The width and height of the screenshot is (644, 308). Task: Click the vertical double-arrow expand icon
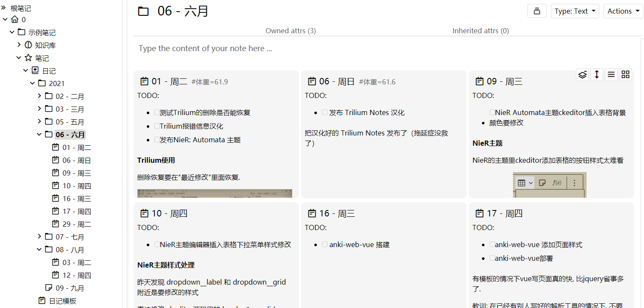tap(597, 75)
